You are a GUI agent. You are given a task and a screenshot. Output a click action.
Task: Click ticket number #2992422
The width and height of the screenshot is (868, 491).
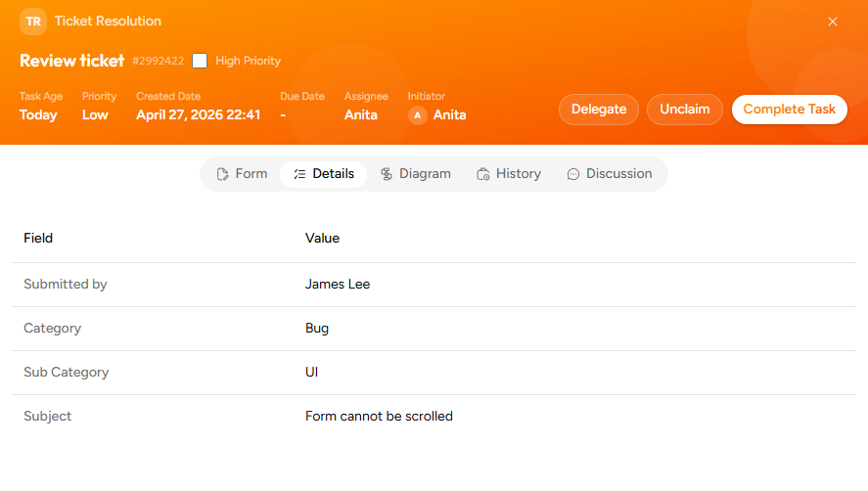click(x=159, y=61)
